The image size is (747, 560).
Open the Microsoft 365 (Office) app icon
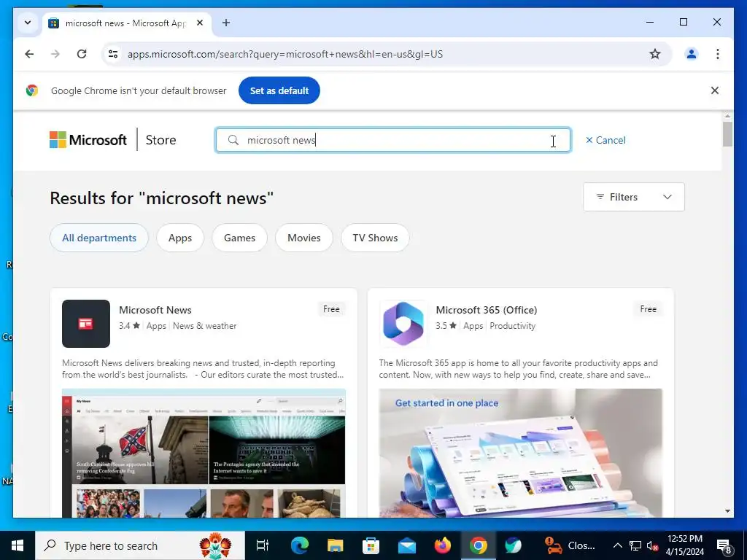tap(403, 324)
